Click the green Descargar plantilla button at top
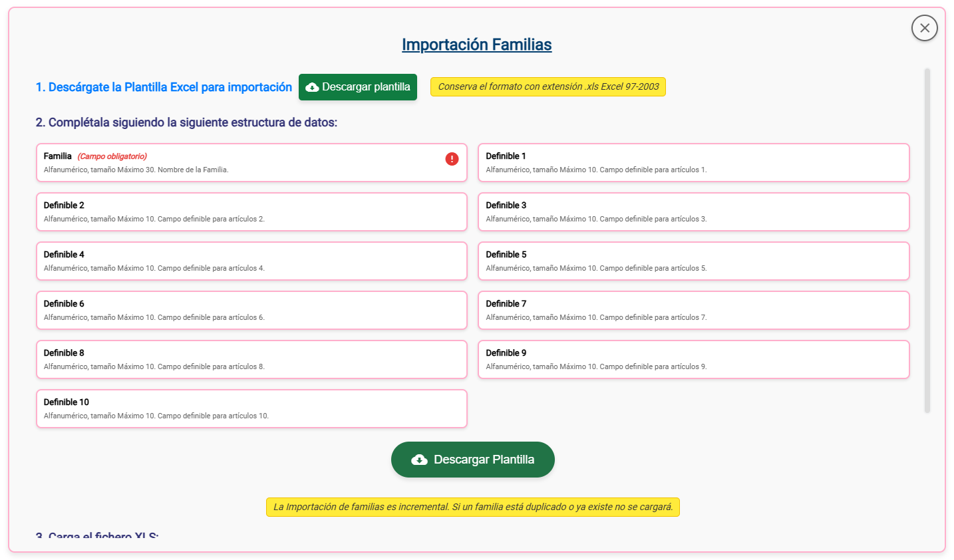Image resolution: width=954 pixels, height=560 pixels. coord(358,87)
